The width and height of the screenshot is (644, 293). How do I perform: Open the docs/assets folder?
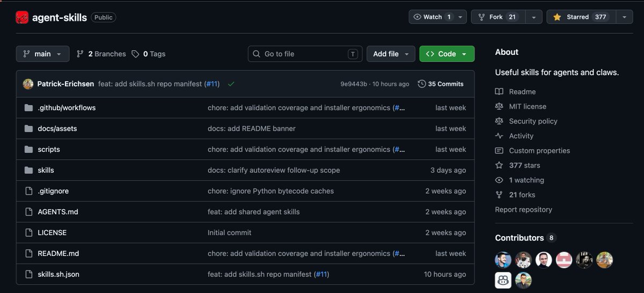click(57, 129)
